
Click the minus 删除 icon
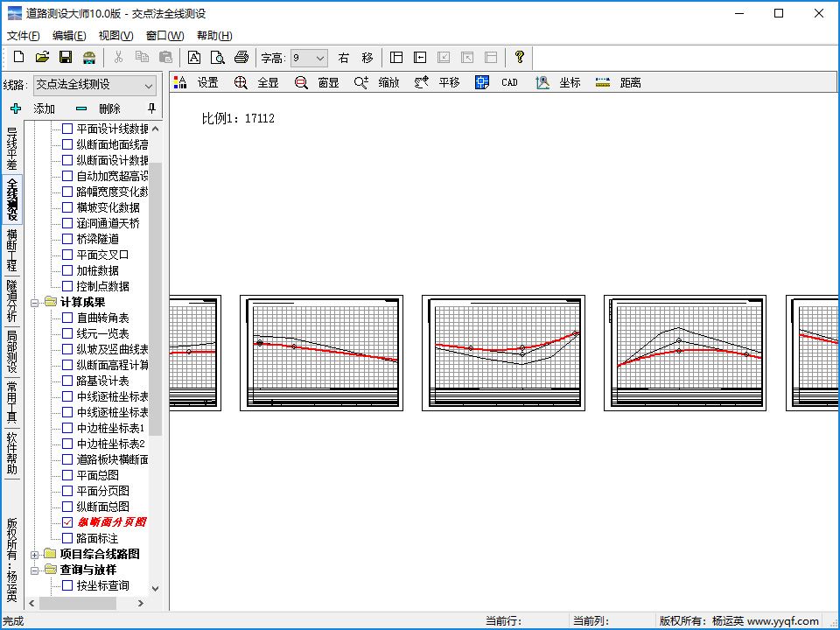(x=81, y=108)
